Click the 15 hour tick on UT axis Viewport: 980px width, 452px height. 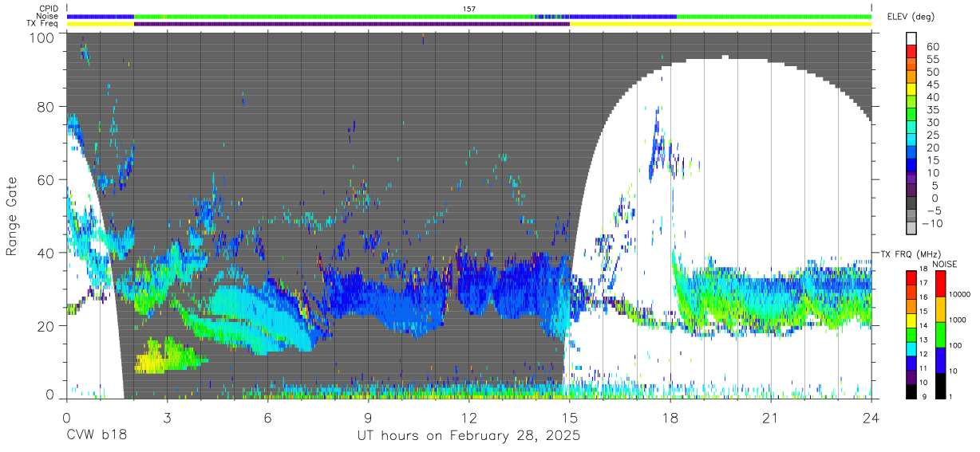pos(570,417)
